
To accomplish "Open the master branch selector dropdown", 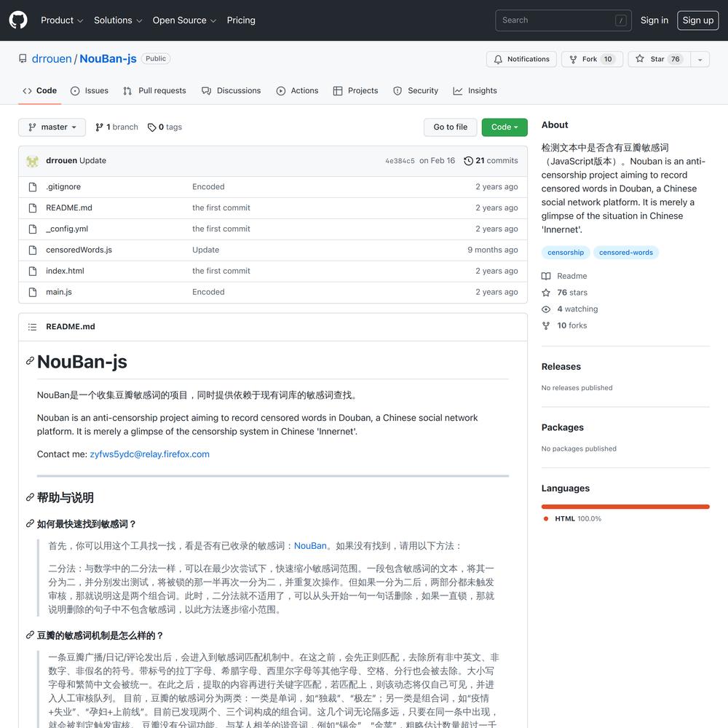I will [52, 127].
